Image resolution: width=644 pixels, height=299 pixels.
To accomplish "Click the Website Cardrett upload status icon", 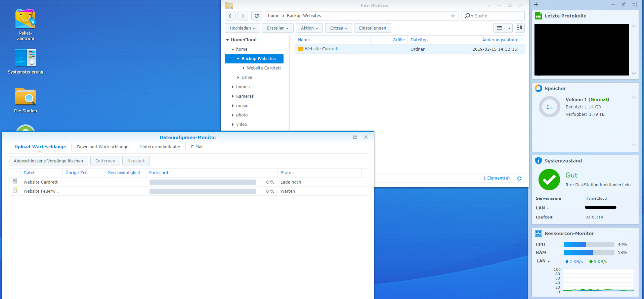I will 15,181.
